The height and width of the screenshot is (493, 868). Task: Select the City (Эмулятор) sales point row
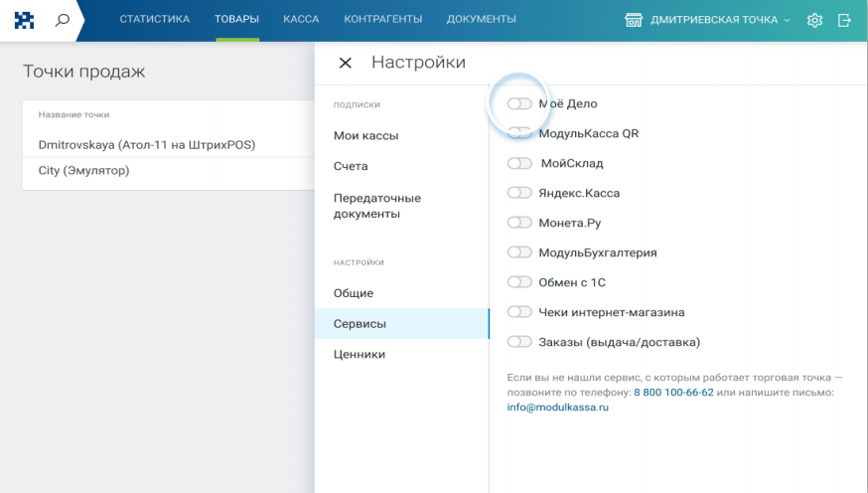(x=83, y=170)
